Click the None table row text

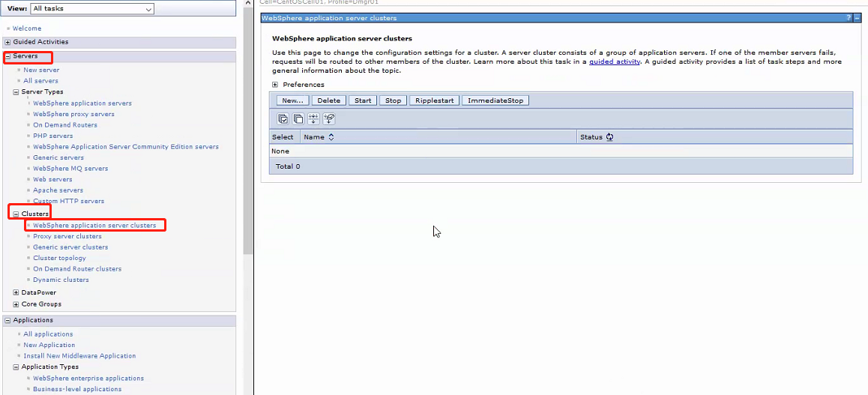(x=280, y=151)
